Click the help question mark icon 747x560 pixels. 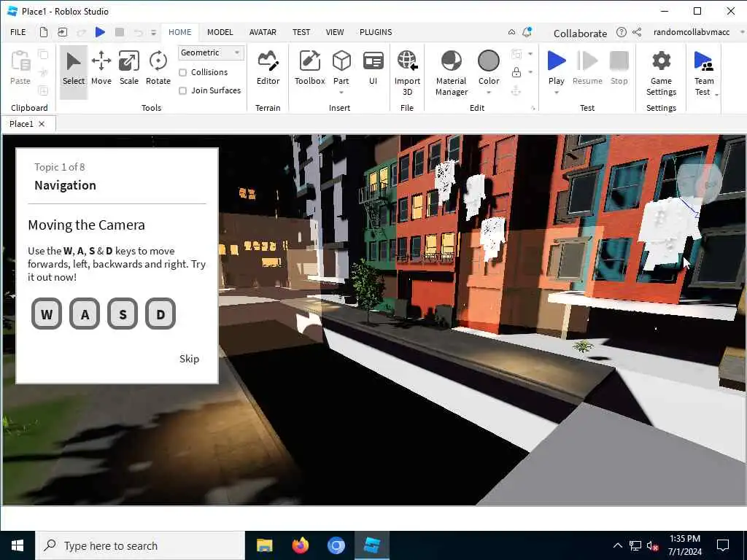pos(622,32)
